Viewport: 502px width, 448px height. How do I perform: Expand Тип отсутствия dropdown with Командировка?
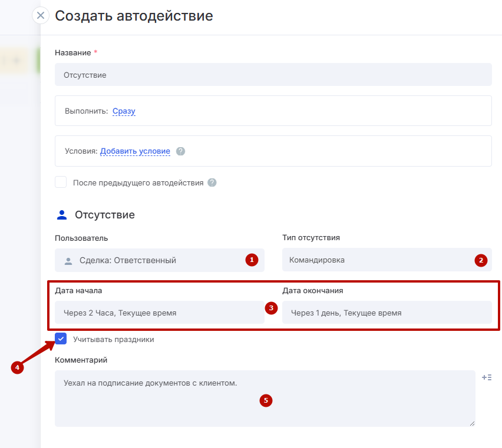377,260
